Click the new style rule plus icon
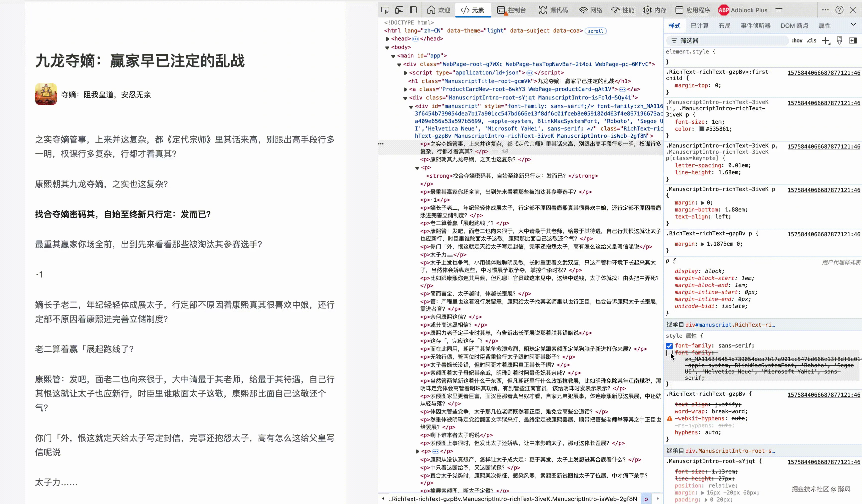The height and width of the screenshot is (504, 862). 826,40
